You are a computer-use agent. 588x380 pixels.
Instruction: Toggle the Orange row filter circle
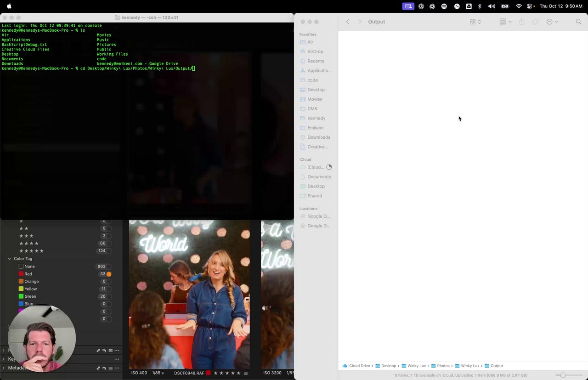point(109,282)
